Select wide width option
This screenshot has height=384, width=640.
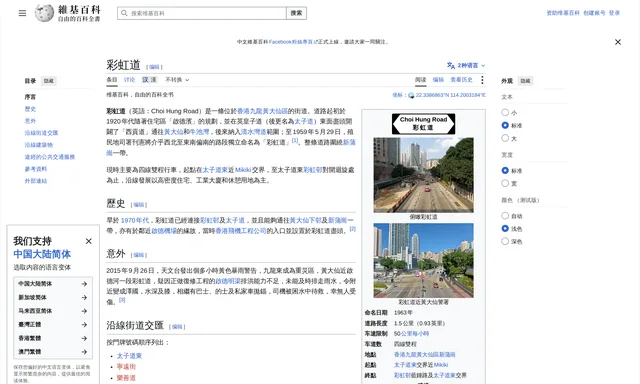505,183
